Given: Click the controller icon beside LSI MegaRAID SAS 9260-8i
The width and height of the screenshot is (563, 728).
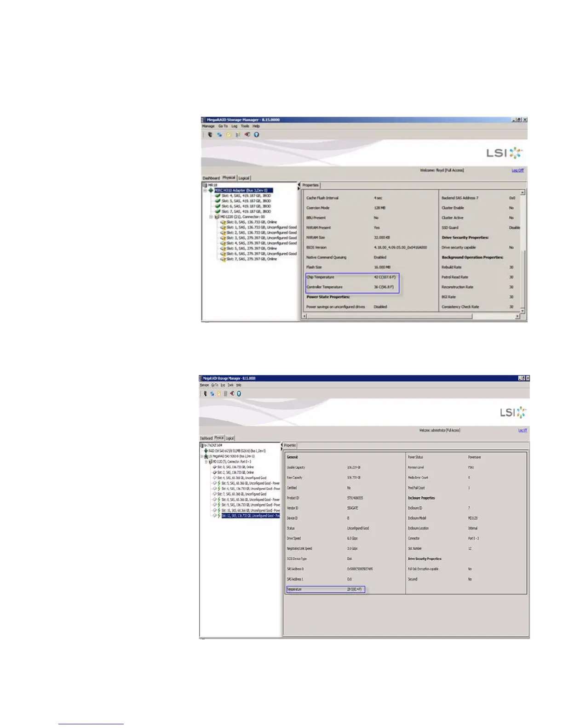Looking at the screenshot, I should tap(206, 456).
